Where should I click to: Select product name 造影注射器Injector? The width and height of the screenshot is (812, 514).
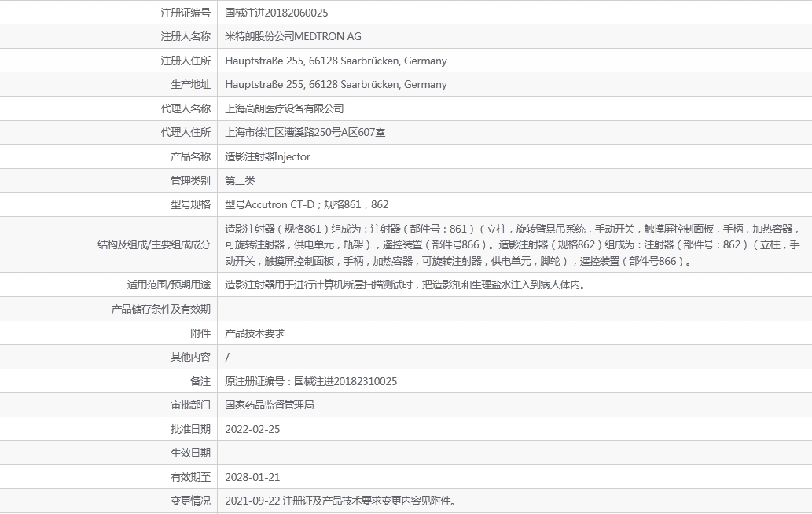coord(268,157)
